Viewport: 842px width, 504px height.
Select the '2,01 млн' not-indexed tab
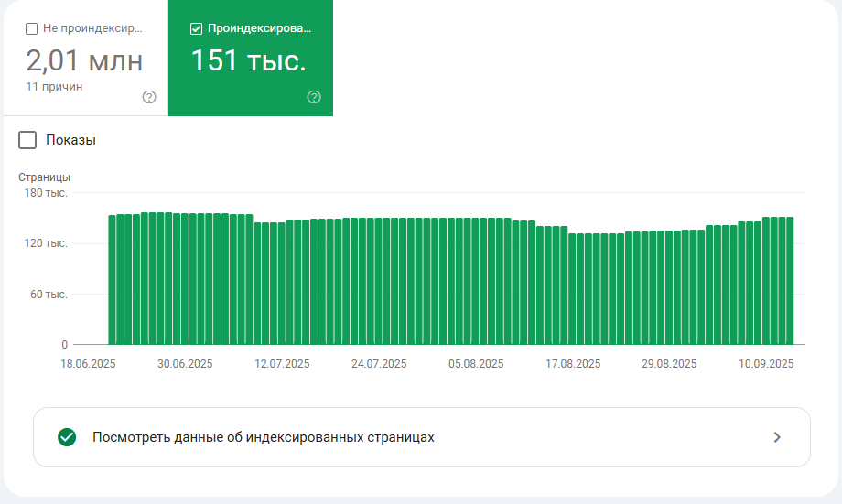86,58
